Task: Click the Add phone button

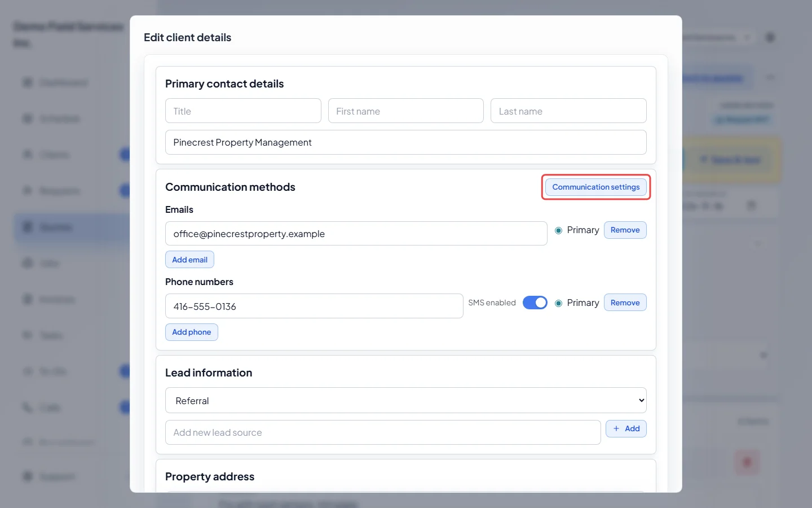Action: (191, 332)
